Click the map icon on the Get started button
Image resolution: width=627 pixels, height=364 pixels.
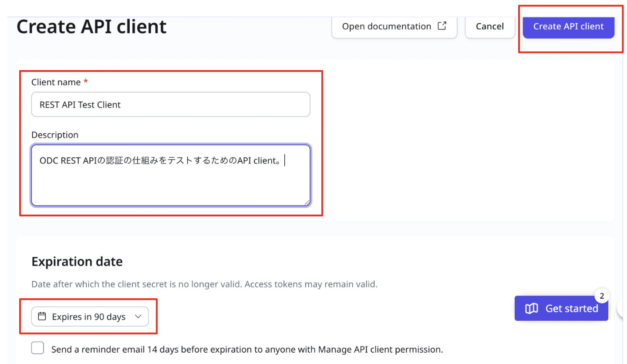[x=532, y=308]
